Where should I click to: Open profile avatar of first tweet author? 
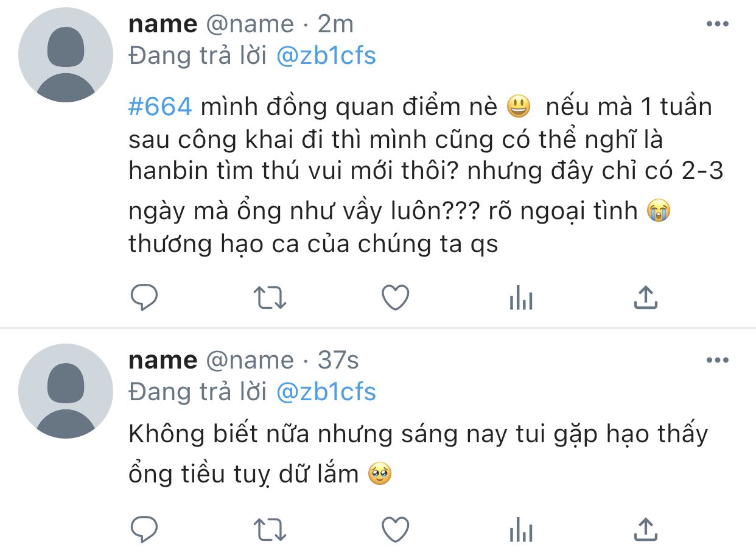tap(66, 55)
